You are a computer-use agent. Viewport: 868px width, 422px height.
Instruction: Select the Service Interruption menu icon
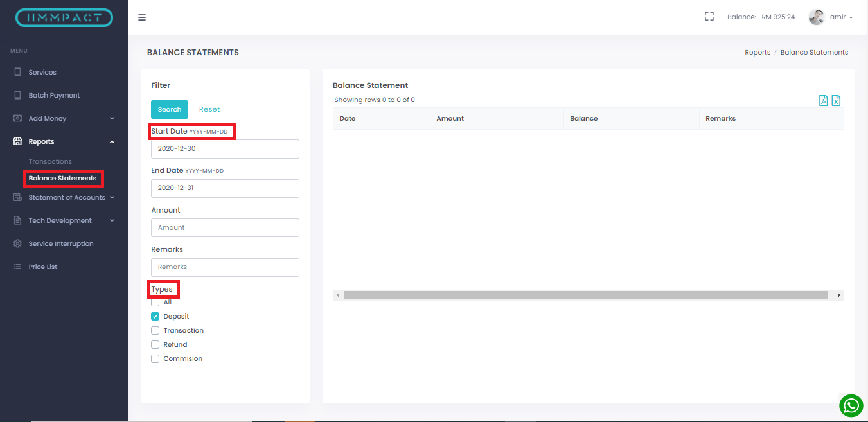click(x=16, y=243)
